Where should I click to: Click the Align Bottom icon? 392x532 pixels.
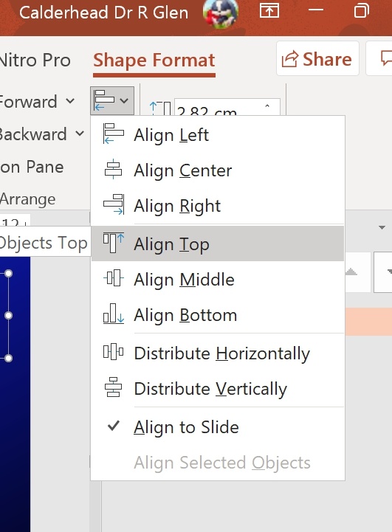(114, 314)
